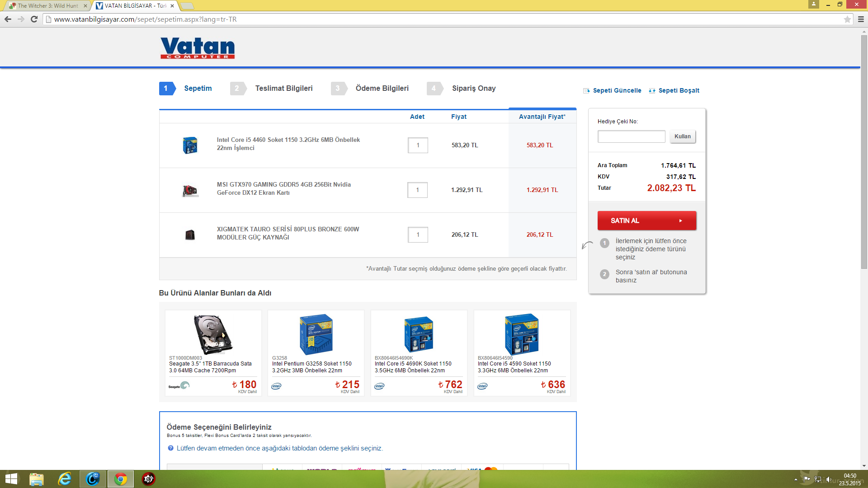The height and width of the screenshot is (488, 868).
Task: Select the VATAN BİLGİSAYAR browser tab
Action: click(135, 6)
